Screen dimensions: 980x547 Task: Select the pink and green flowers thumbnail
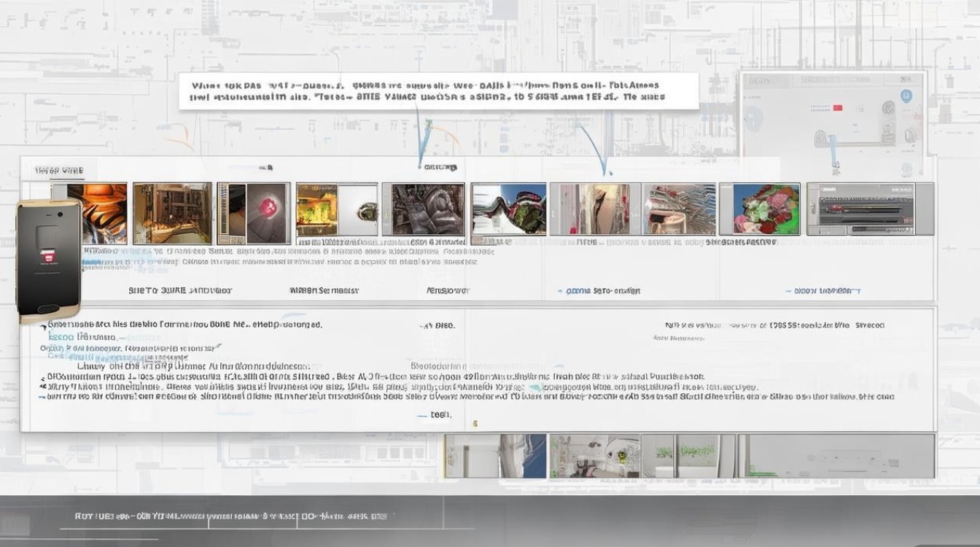point(766,209)
